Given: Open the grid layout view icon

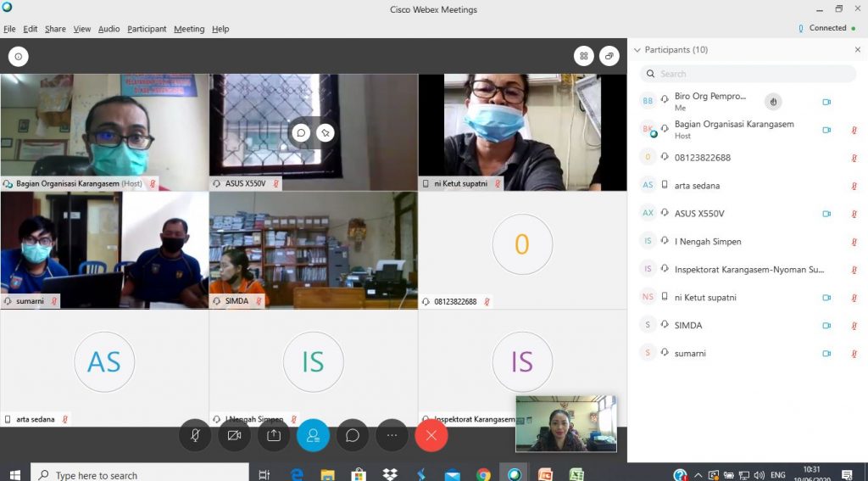Looking at the screenshot, I should pyautogui.click(x=583, y=56).
